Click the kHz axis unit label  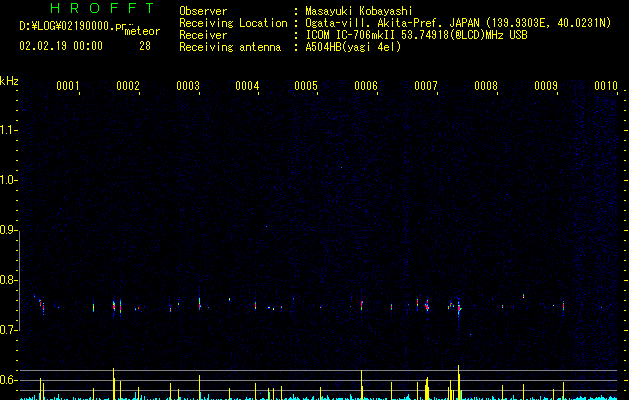click(9, 81)
